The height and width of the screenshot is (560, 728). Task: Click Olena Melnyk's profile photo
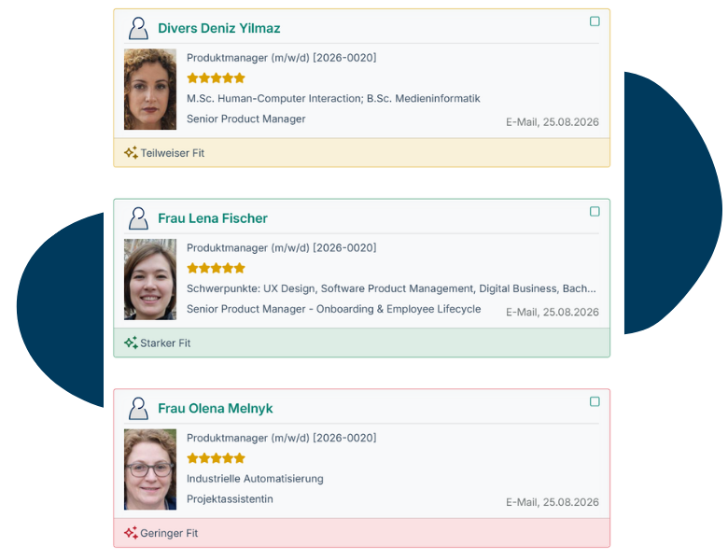point(150,469)
